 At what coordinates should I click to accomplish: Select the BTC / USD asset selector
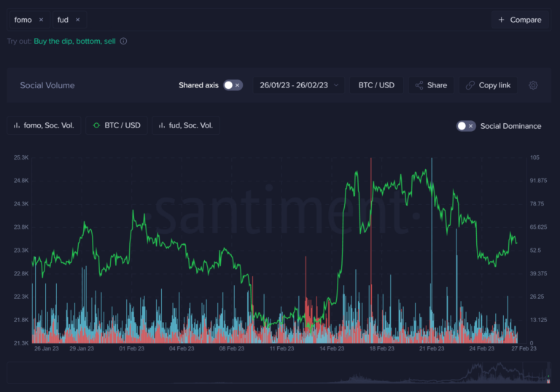tap(376, 85)
